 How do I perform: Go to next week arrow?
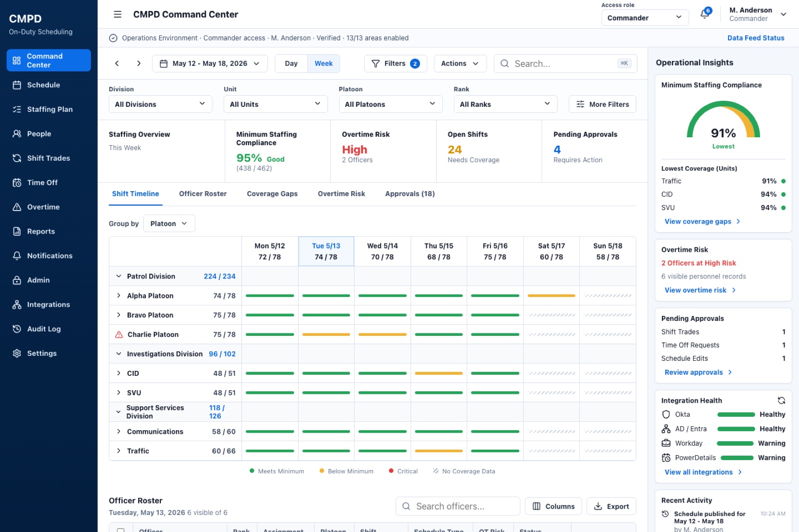139,63
